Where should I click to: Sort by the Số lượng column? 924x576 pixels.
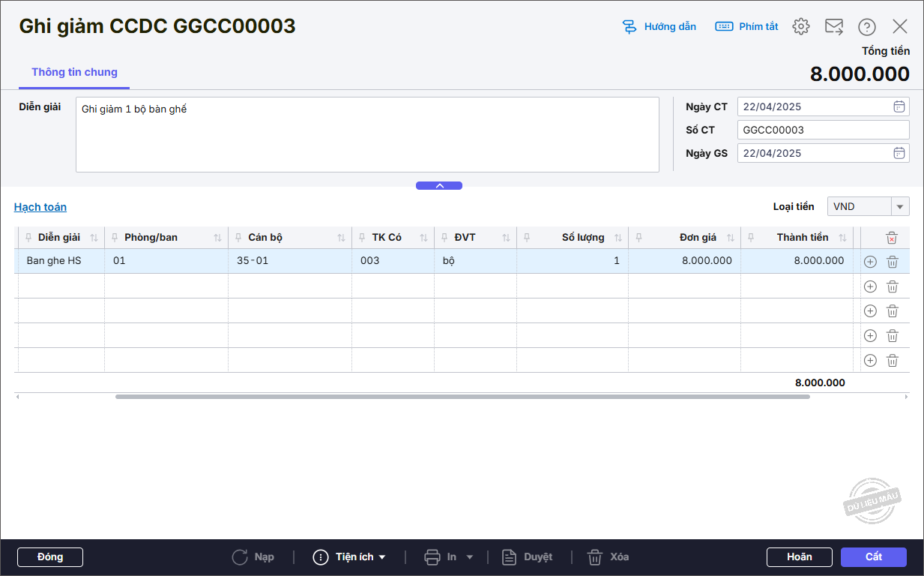pyautogui.click(x=618, y=238)
